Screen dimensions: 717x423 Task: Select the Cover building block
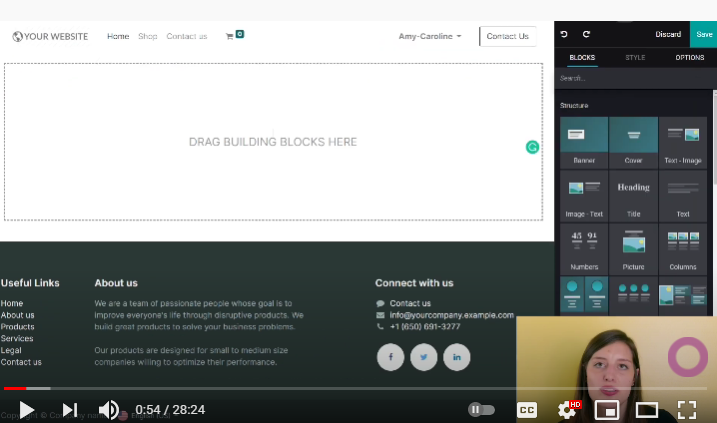pos(633,142)
